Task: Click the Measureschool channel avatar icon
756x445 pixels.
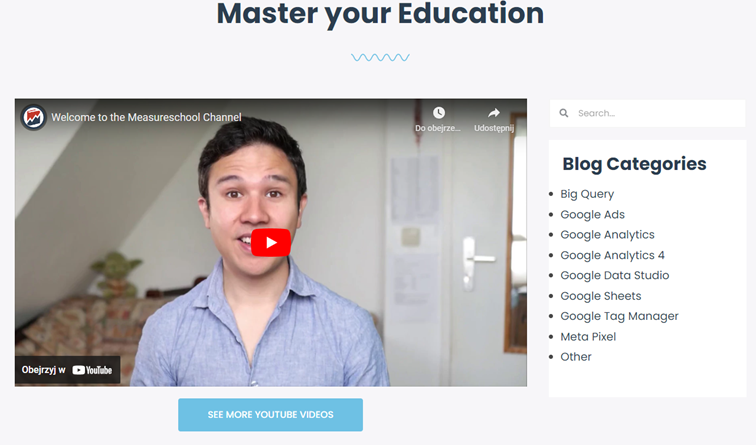Action: point(33,117)
